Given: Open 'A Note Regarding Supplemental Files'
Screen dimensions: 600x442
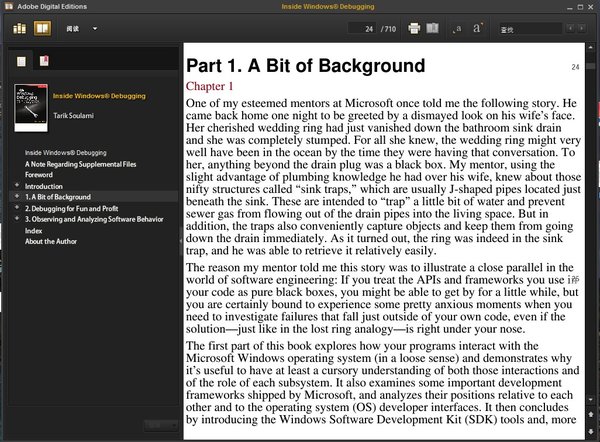Looking at the screenshot, I should (x=80, y=164).
